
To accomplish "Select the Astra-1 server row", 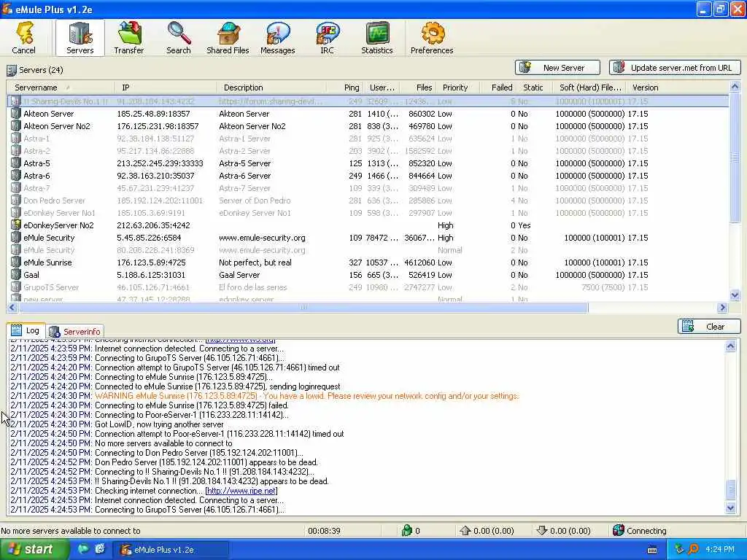I will click(368, 139).
